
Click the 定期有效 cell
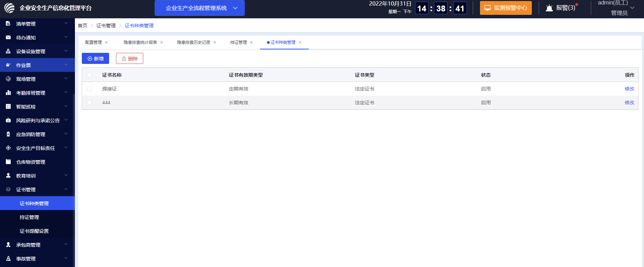point(239,89)
